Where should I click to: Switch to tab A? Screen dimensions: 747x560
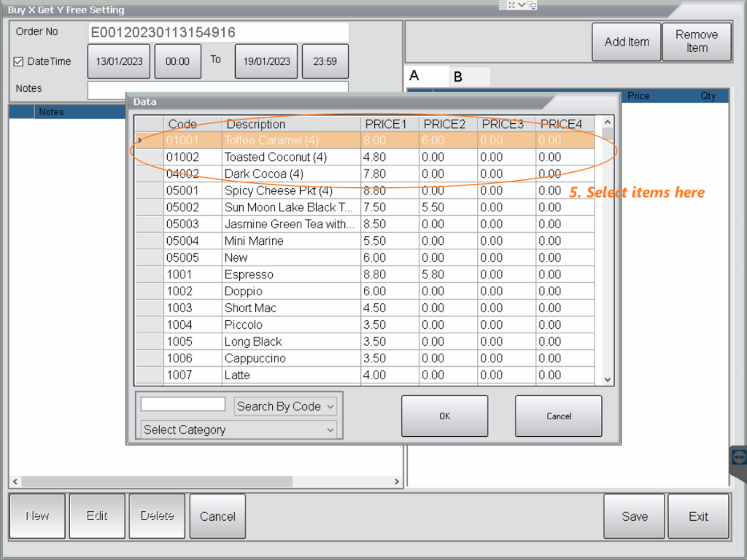[x=415, y=76]
